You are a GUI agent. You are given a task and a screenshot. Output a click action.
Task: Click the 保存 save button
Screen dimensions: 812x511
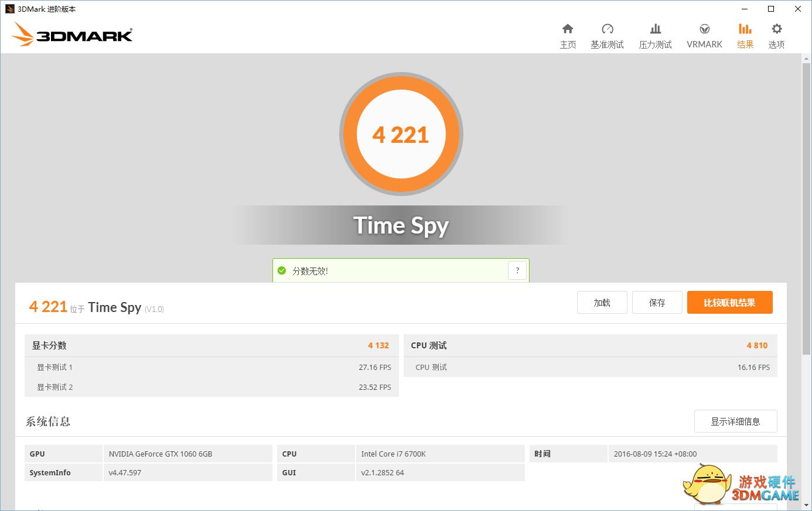coord(657,303)
